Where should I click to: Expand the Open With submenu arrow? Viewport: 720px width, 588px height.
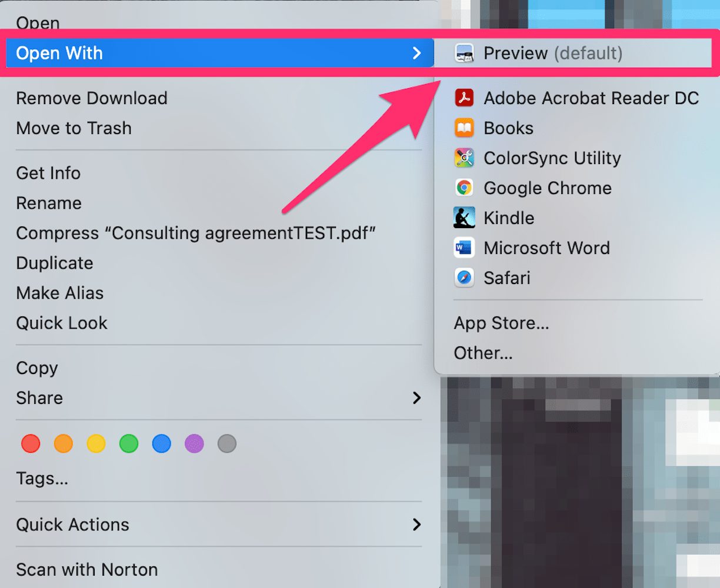pyautogui.click(x=417, y=54)
